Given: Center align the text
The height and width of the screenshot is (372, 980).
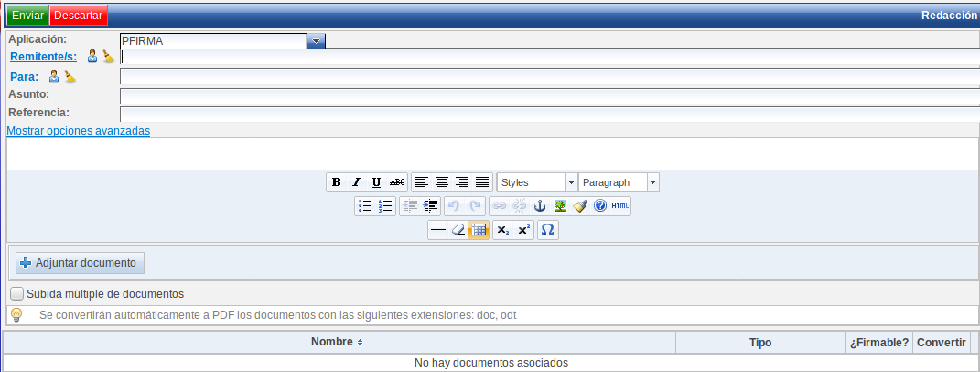Looking at the screenshot, I should [442, 182].
